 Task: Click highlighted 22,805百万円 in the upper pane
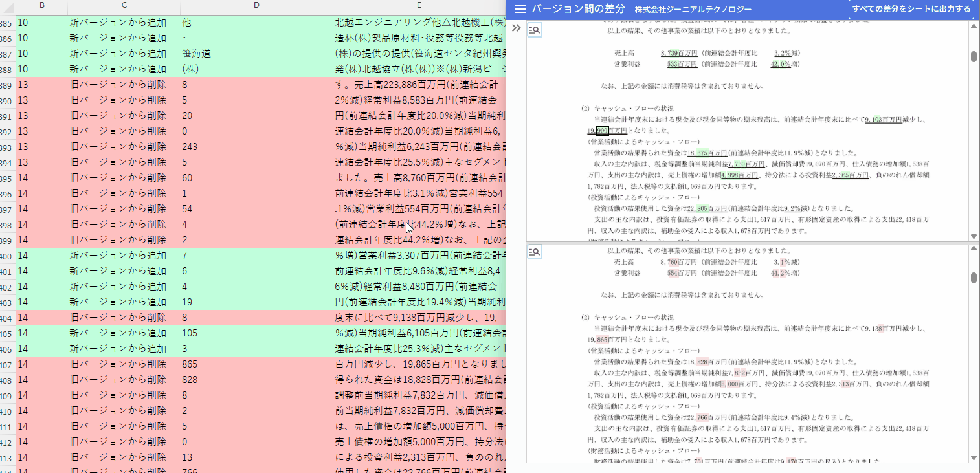[x=707, y=208]
